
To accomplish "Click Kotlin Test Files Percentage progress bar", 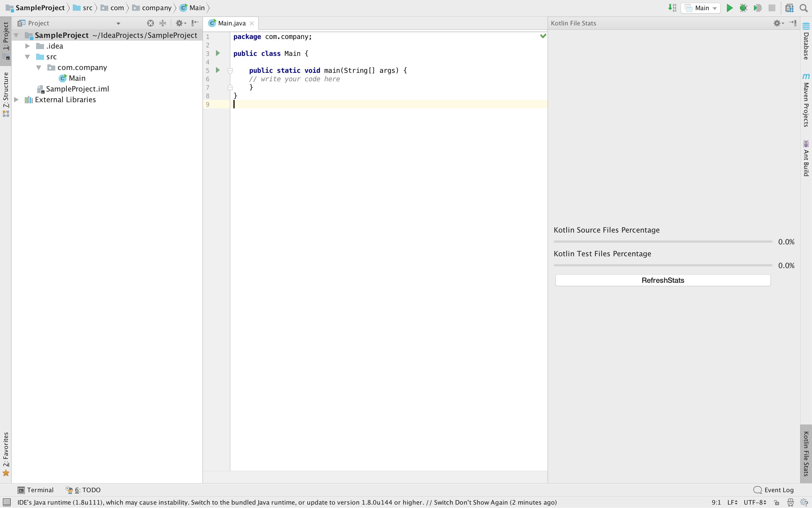I will pyautogui.click(x=663, y=265).
